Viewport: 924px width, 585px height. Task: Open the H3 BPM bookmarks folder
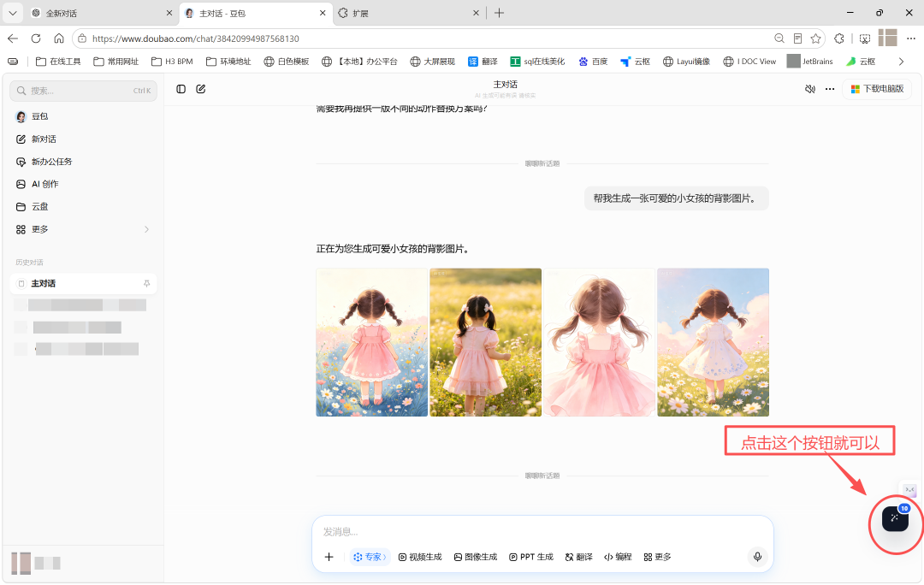(172, 62)
